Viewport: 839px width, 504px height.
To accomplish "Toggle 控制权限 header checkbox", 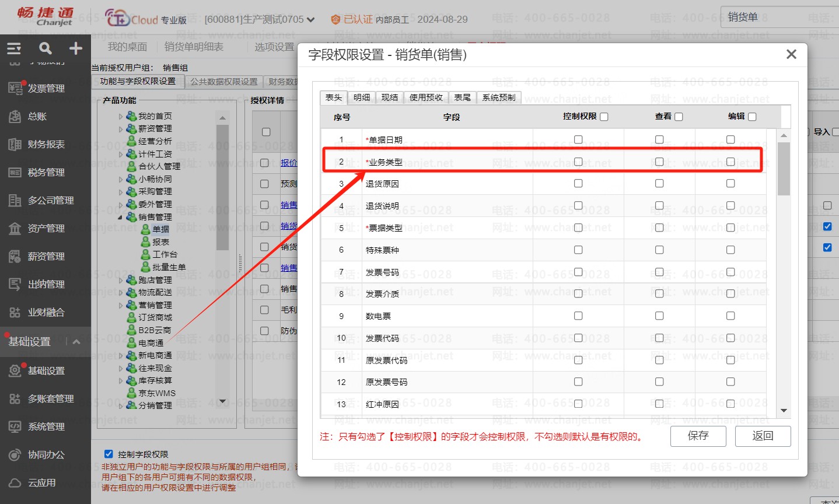I will tap(604, 117).
